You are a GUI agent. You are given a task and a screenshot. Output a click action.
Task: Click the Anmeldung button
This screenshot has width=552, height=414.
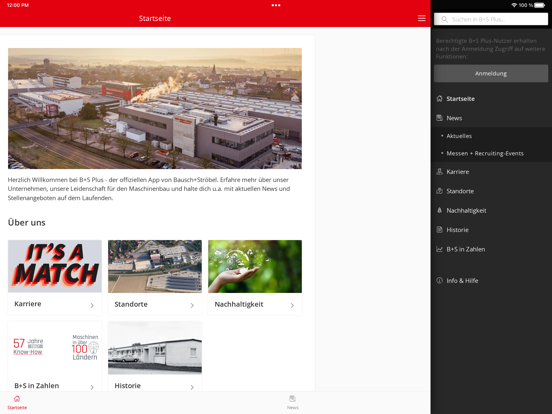point(491,74)
